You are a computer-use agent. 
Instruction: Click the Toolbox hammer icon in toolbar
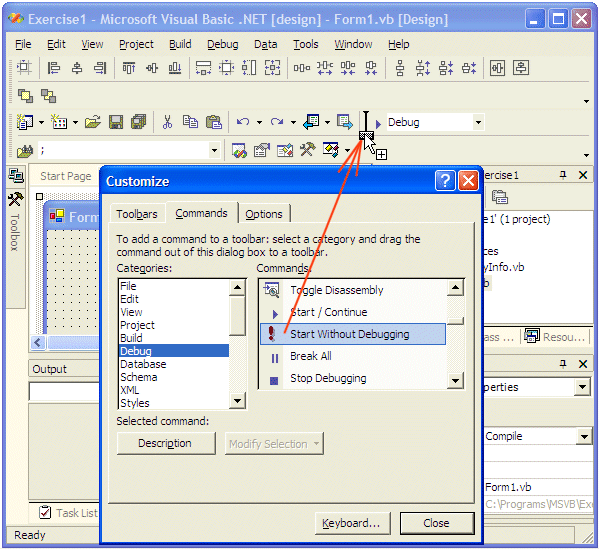308,150
